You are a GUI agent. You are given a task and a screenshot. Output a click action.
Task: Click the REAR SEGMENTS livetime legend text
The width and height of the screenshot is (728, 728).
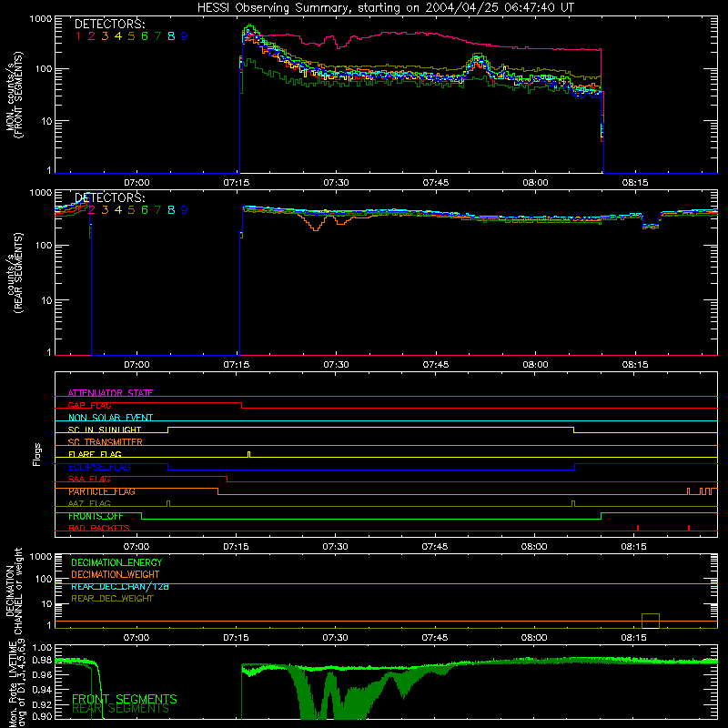pyautogui.click(x=121, y=709)
